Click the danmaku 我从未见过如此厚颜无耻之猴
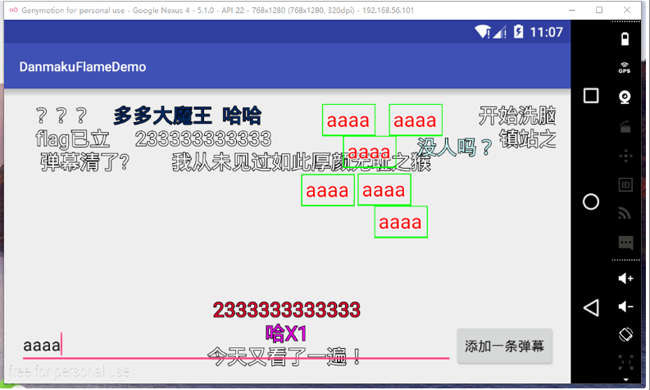This screenshot has height=390, width=650. click(x=302, y=162)
